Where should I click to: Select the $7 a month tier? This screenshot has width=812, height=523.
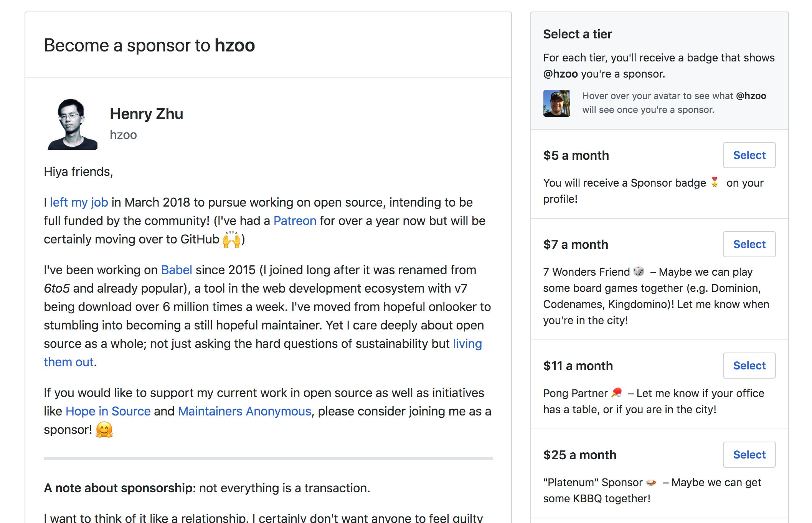click(749, 244)
